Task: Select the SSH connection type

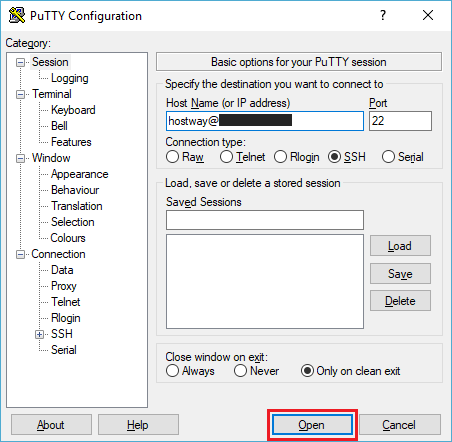Action: click(334, 157)
